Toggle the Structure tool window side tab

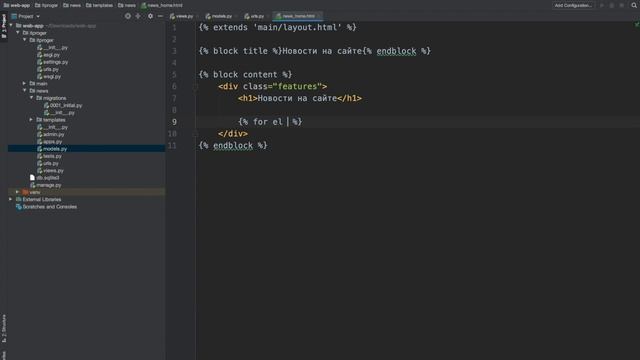[x=4, y=328]
